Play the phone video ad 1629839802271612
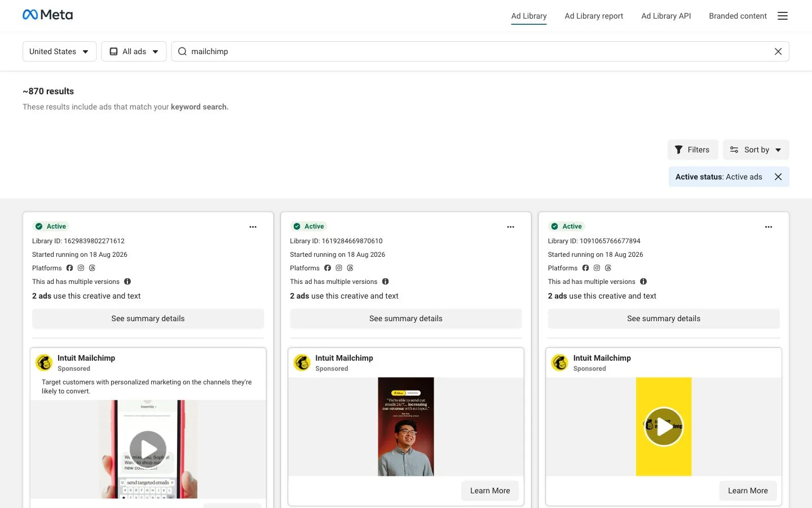The height and width of the screenshot is (508, 812). pyautogui.click(x=148, y=449)
